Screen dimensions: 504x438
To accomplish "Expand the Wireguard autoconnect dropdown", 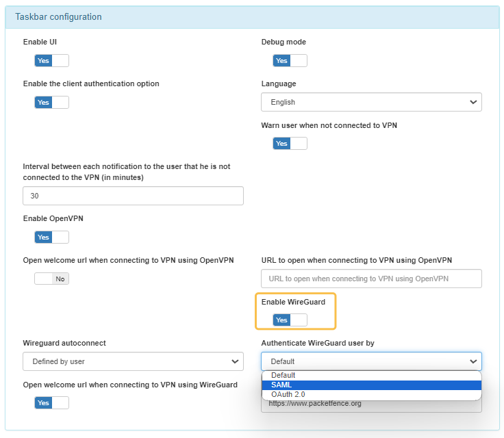I will click(x=132, y=361).
